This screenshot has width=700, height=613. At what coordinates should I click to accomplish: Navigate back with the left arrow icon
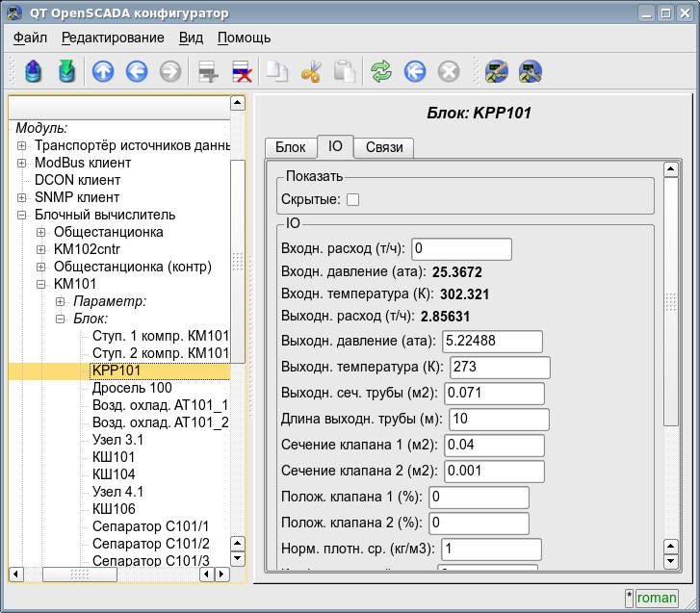point(136,71)
